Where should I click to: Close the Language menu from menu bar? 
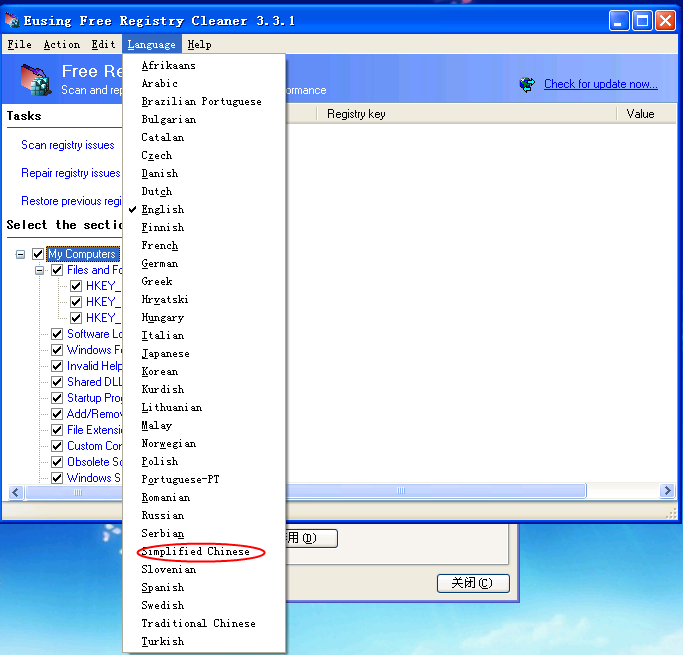152,44
